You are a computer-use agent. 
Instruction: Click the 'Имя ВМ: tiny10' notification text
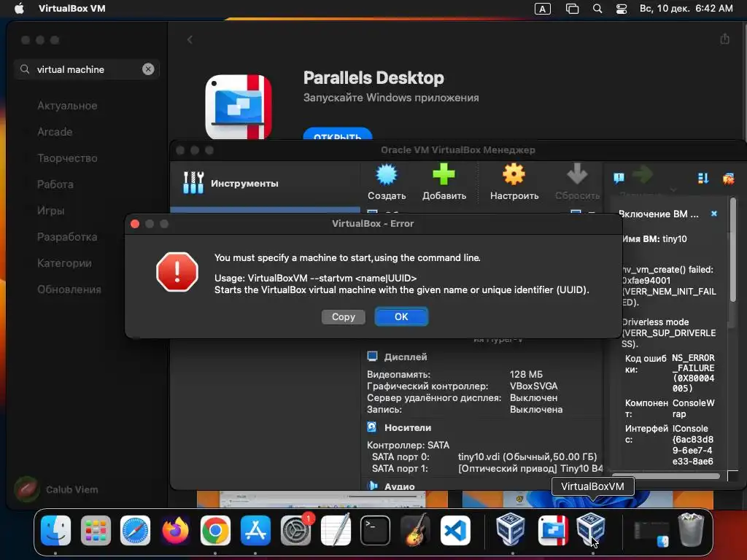(x=654, y=239)
